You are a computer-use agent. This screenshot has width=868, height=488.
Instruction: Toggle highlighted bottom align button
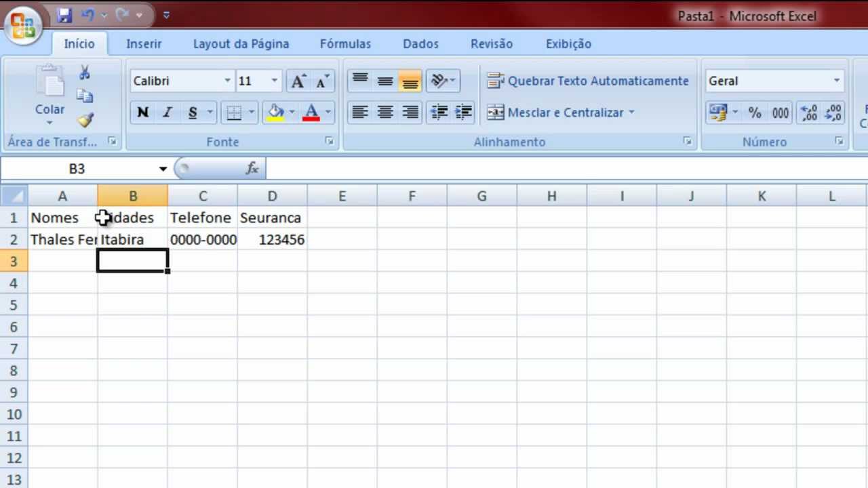tap(410, 81)
